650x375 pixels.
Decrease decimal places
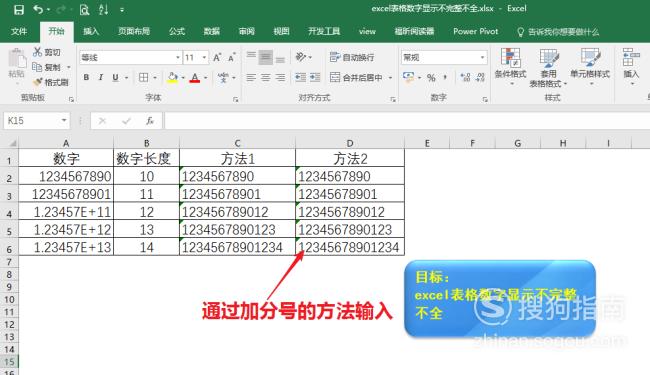(480, 77)
